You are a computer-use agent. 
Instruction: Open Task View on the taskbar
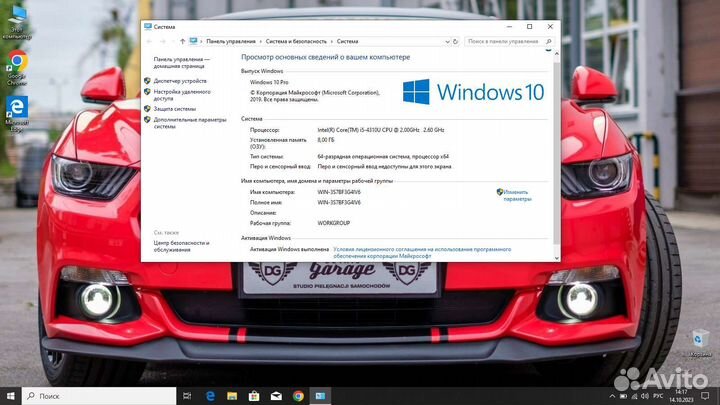coord(187,396)
